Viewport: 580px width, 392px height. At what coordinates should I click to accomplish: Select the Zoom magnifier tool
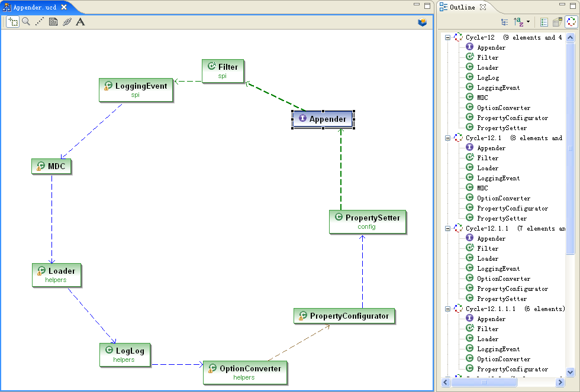click(27, 22)
